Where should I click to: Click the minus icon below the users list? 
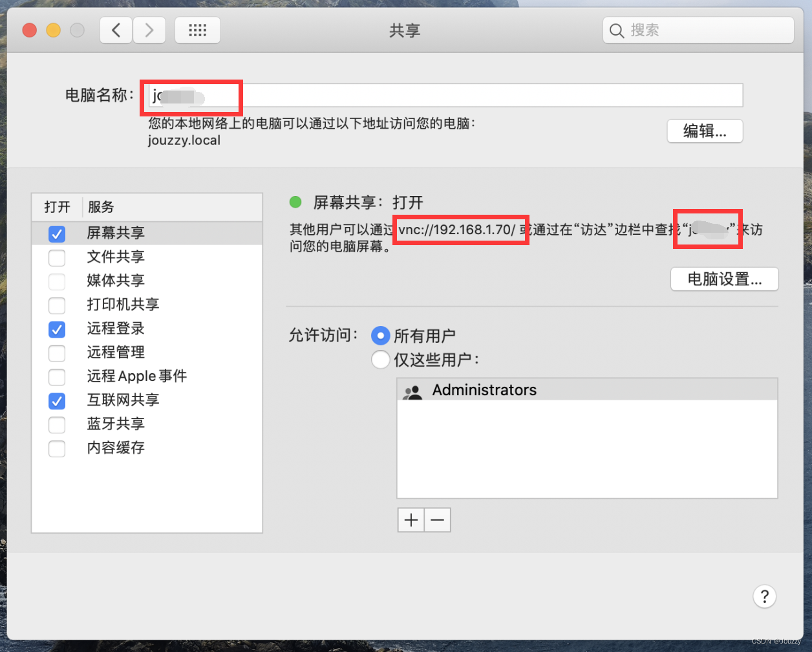tap(437, 519)
